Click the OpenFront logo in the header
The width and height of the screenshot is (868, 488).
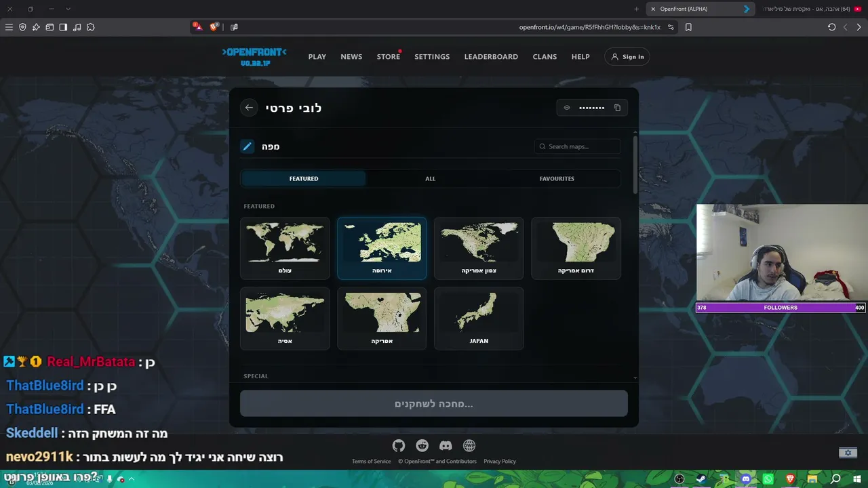(254, 56)
